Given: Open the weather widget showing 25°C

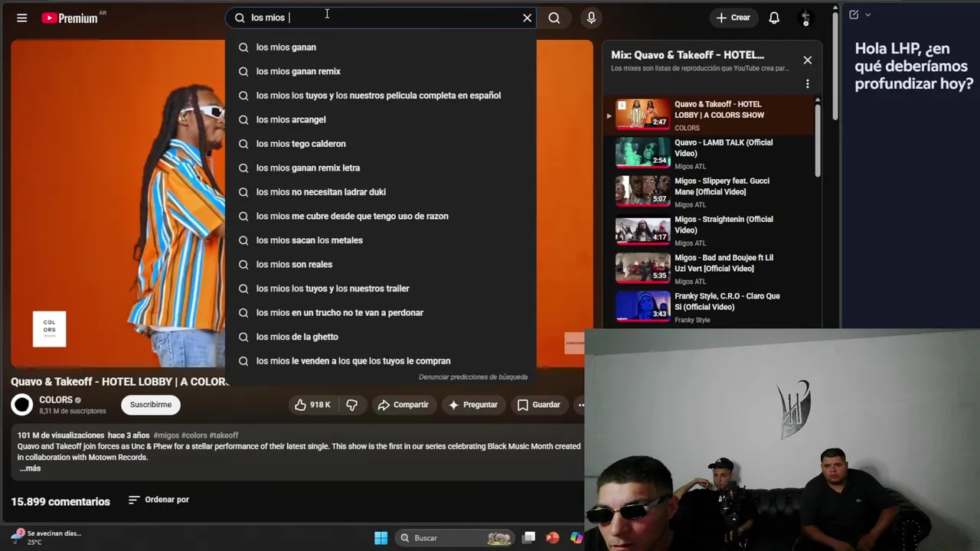Looking at the screenshot, I should coord(44,537).
